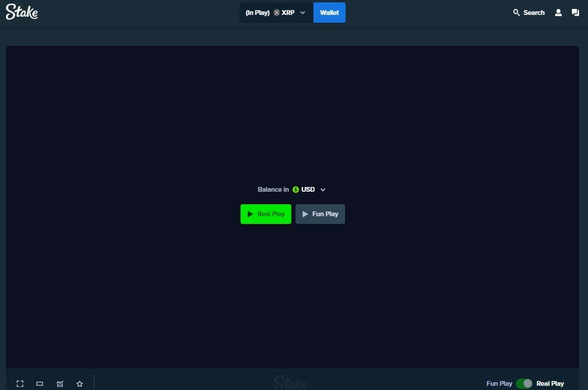Start the game with green Real Play button
The width and height of the screenshot is (588, 390).
(x=266, y=214)
